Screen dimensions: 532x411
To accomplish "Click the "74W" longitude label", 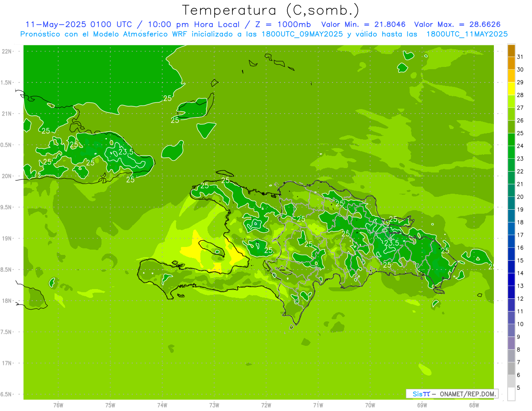I will pyautogui.click(x=162, y=405).
